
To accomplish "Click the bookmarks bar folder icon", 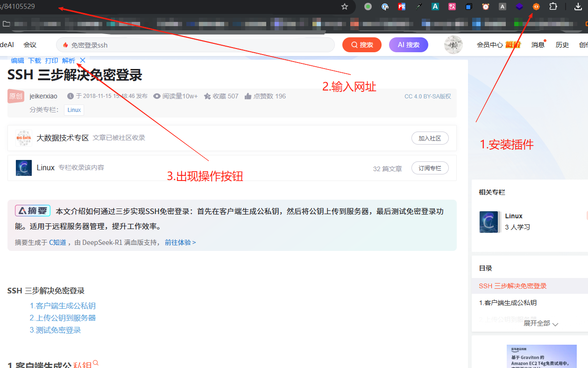I will (7, 23).
